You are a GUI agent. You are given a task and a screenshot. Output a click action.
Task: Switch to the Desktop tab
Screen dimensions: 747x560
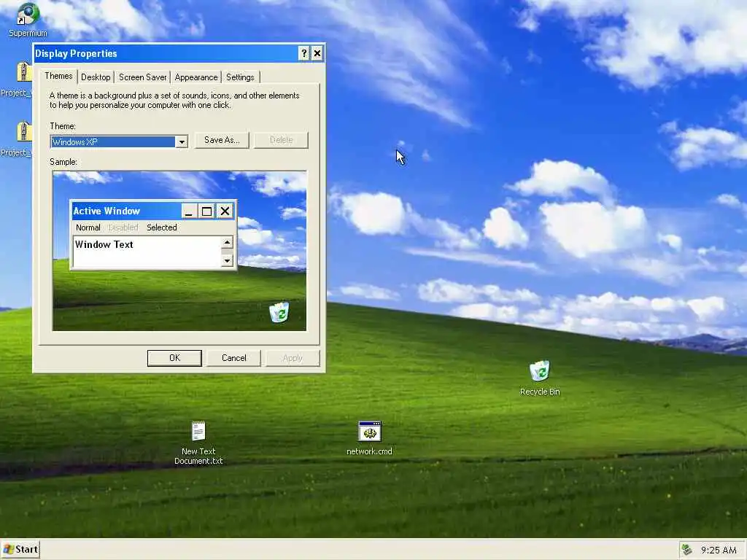pyautogui.click(x=96, y=77)
